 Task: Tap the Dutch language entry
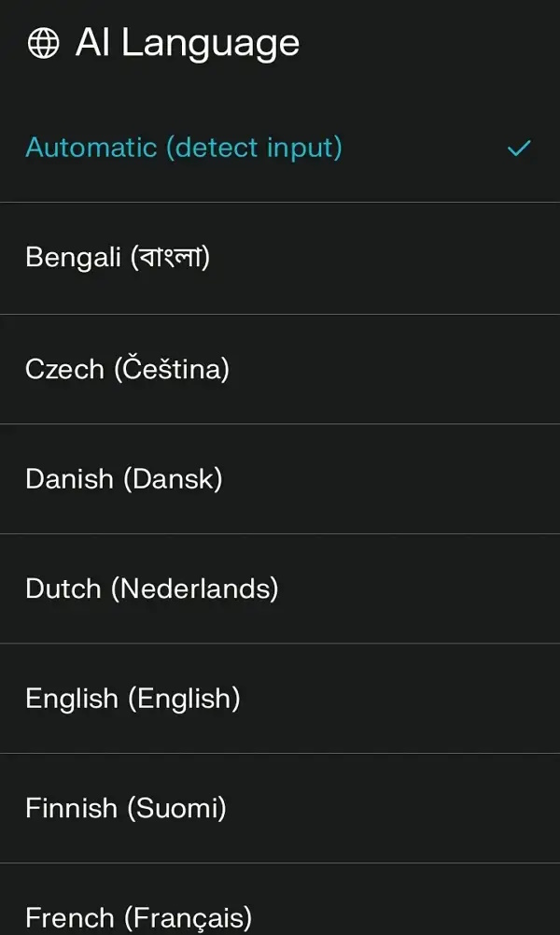(x=152, y=589)
